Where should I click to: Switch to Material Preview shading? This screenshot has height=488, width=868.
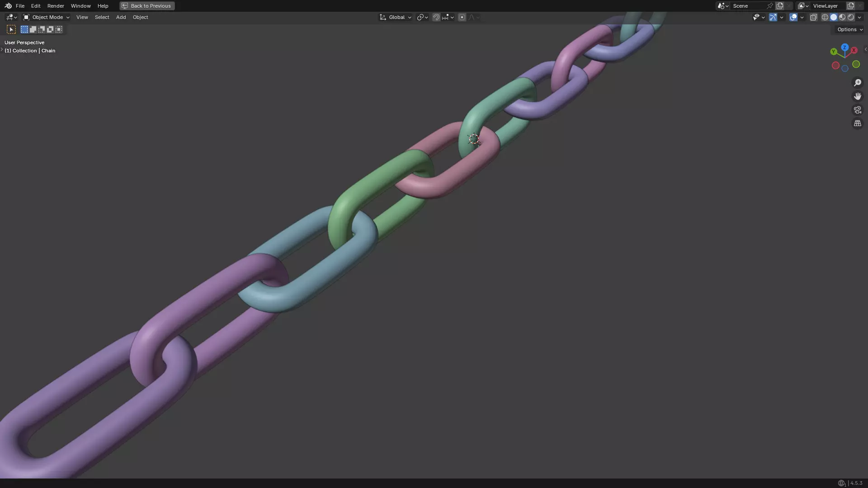[x=842, y=17]
